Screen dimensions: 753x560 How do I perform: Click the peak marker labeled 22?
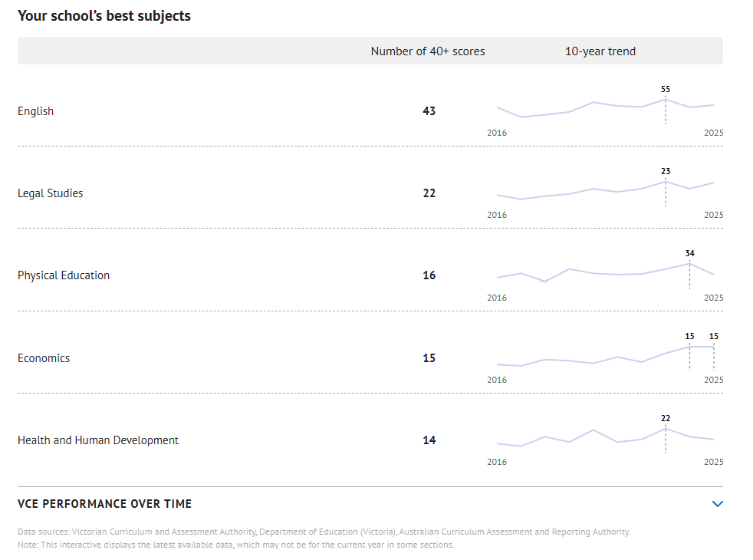tap(666, 418)
